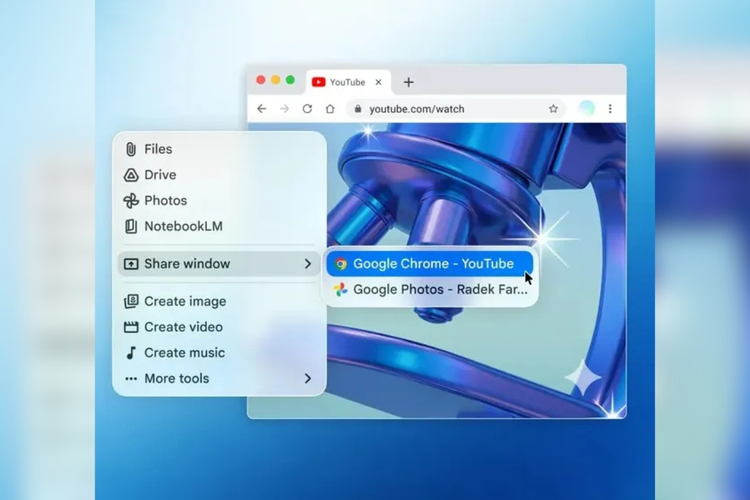This screenshot has height=500, width=750.
Task: Open a new tab with plus button
Action: tap(408, 82)
